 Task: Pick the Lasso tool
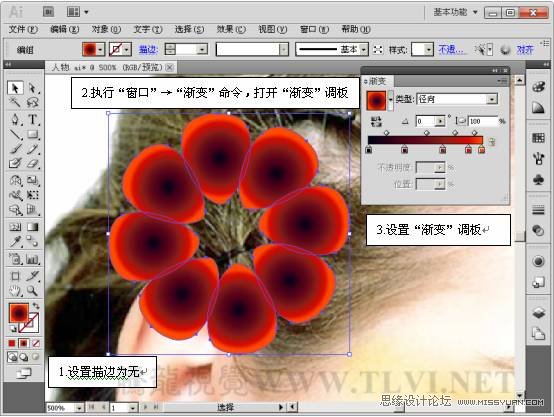[32, 102]
